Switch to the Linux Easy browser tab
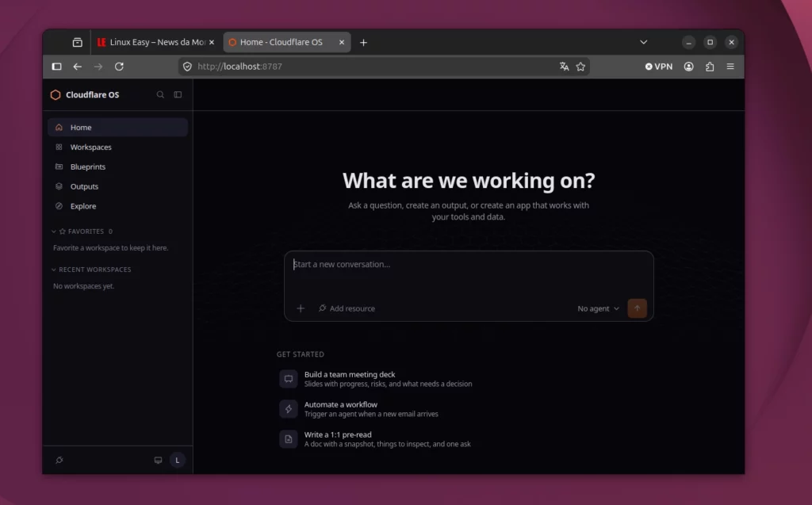This screenshot has width=812, height=505. pos(151,43)
